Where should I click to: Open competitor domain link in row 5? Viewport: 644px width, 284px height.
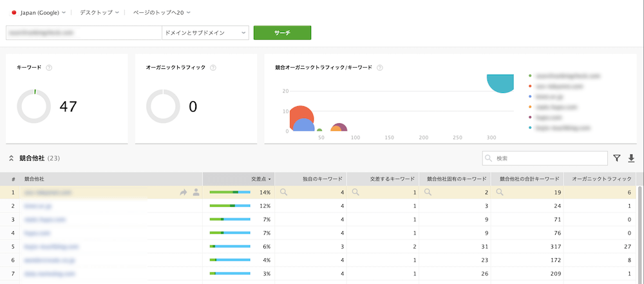(x=51, y=247)
